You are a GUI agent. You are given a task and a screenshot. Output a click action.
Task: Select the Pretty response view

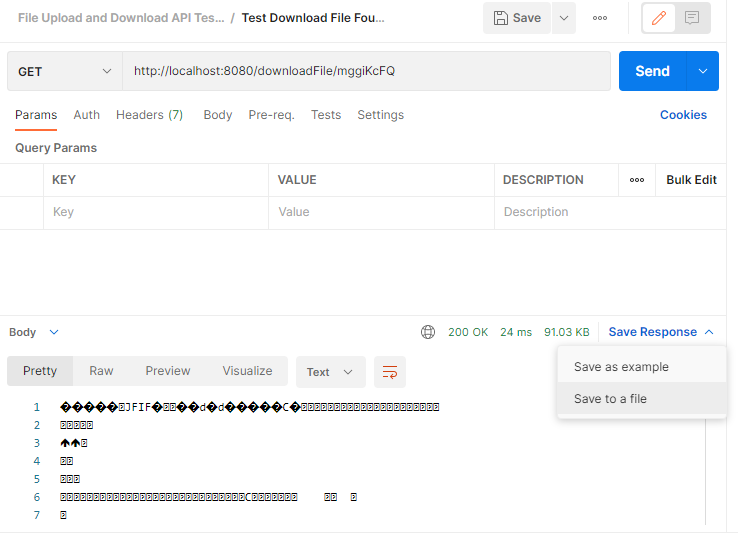[x=40, y=371]
